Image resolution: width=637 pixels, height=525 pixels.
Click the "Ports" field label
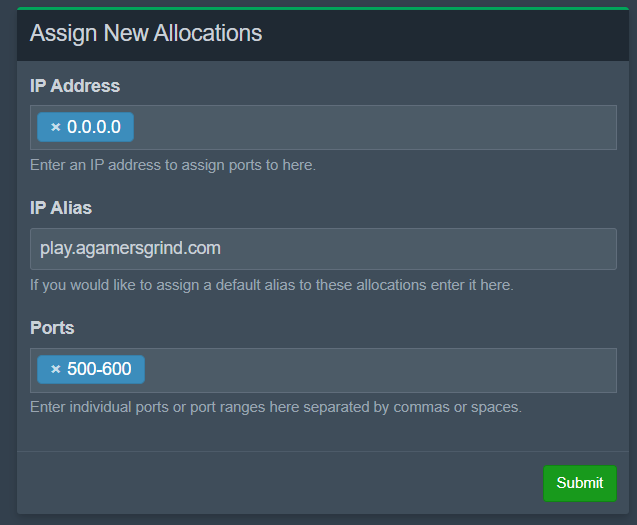[52, 328]
